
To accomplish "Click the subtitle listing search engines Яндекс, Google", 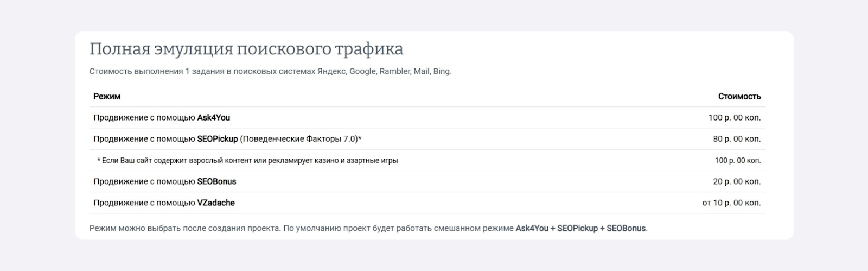I will (x=270, y=71).
